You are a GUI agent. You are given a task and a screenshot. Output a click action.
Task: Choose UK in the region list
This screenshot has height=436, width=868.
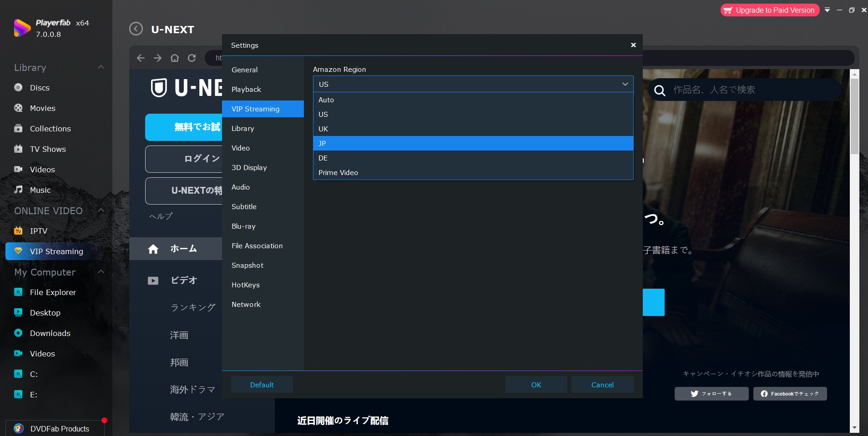point(473,129)
